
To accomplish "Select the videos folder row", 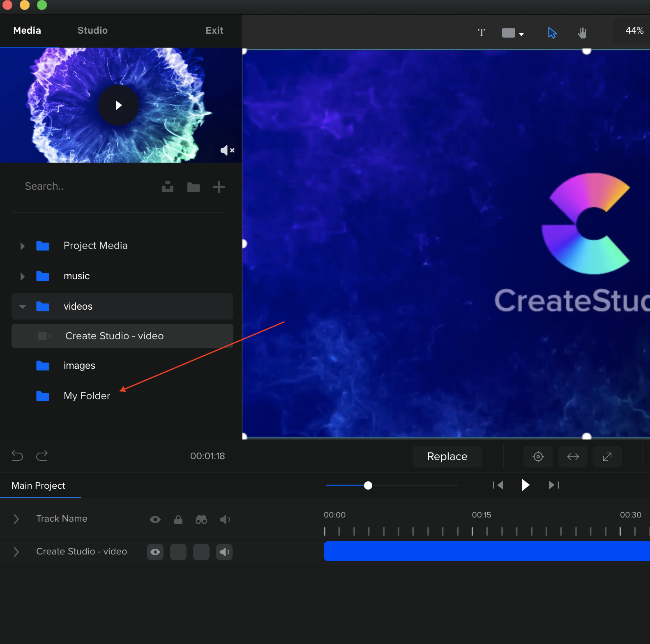I will coord(122,306).
